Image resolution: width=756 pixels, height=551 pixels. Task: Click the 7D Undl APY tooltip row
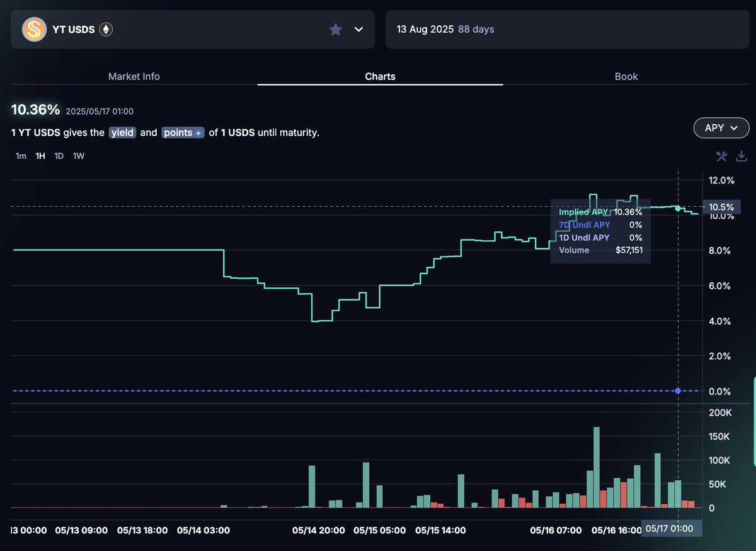coord(600,225)
